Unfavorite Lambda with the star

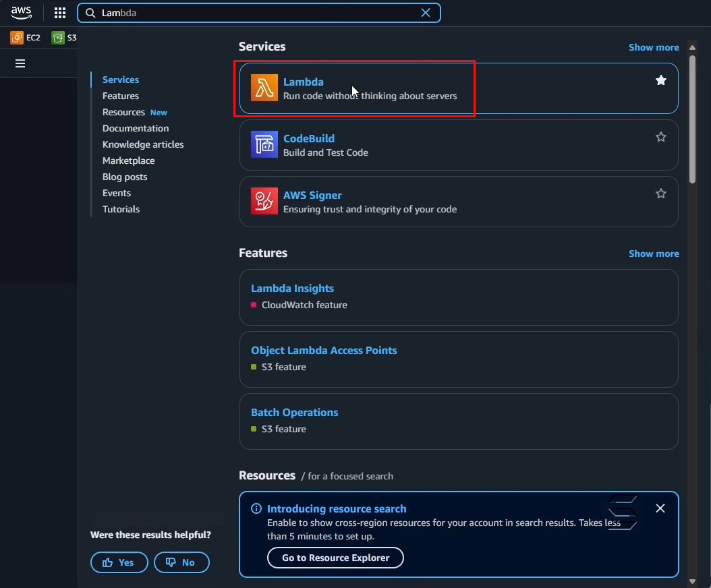660,80
